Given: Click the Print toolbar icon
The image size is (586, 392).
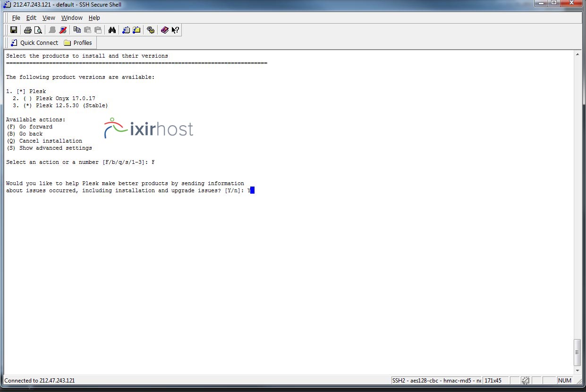Looking at the screenshot, I should coord(27,30).
